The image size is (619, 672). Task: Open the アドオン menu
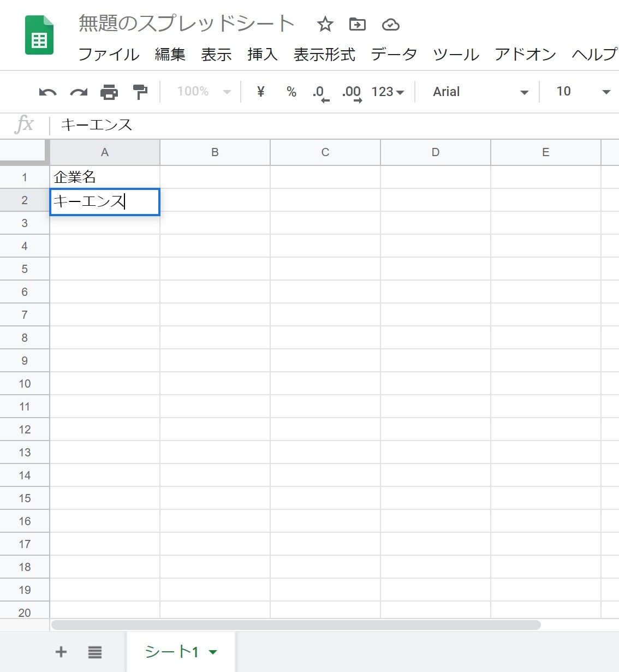coord(526,55)
